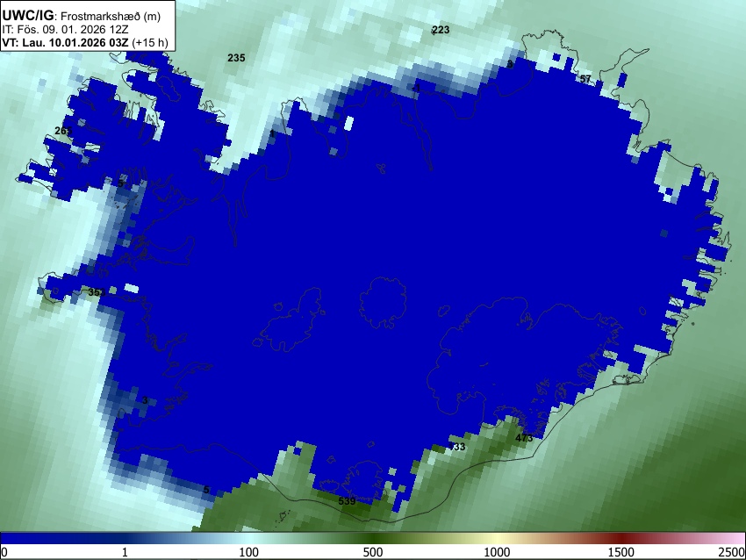
Task: Click the dark green colorbar section above 500
Action: pos(373,539)
